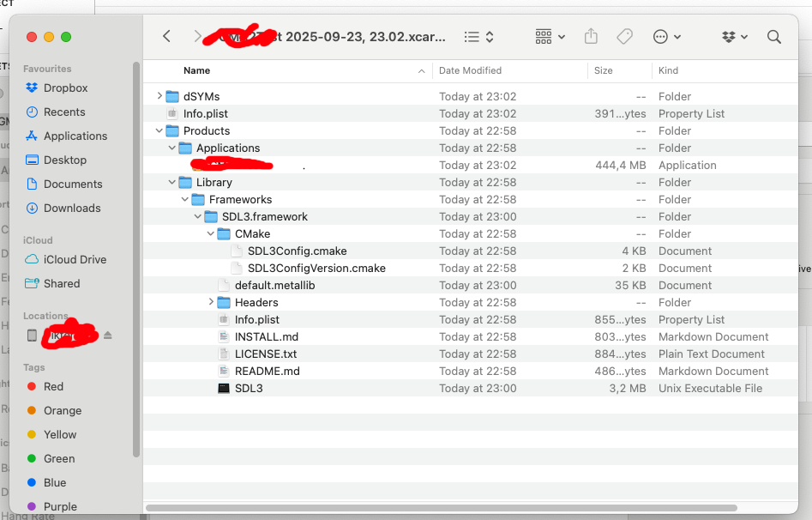The image size is (812, 520).
Task: Collapse the Products folder
Action: [159, 130]
